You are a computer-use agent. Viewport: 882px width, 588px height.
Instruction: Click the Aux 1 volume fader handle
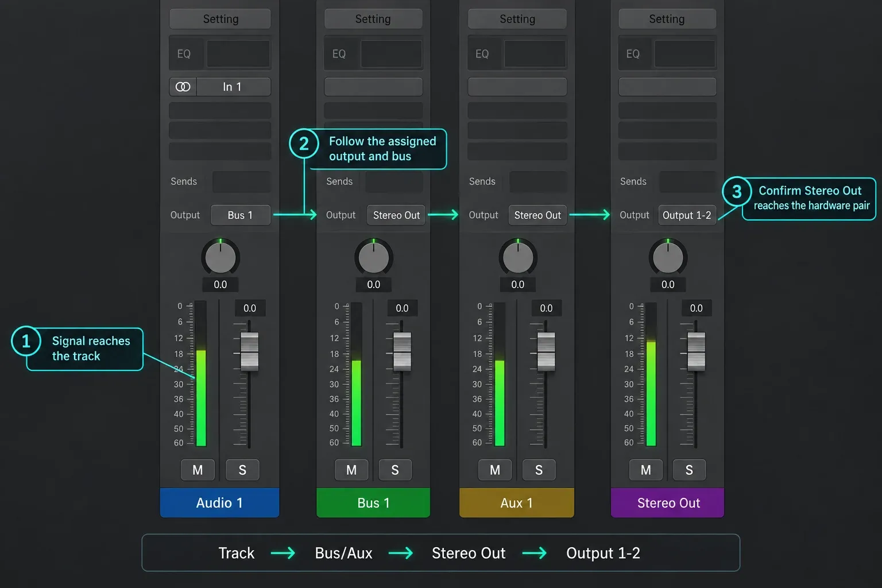tap(546, 351)
